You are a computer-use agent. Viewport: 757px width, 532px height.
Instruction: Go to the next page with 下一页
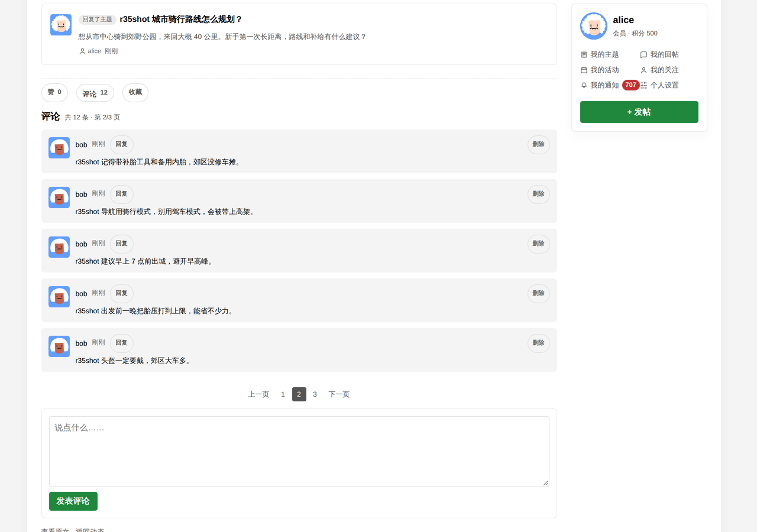pos(339,394)
